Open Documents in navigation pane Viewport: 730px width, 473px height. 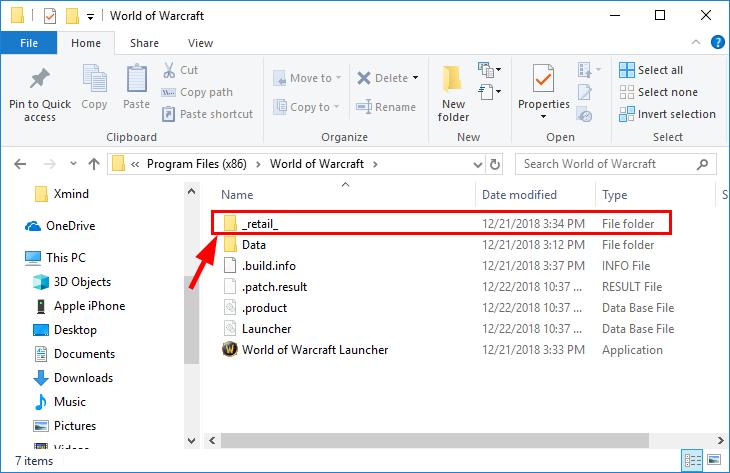coord(74,354)
